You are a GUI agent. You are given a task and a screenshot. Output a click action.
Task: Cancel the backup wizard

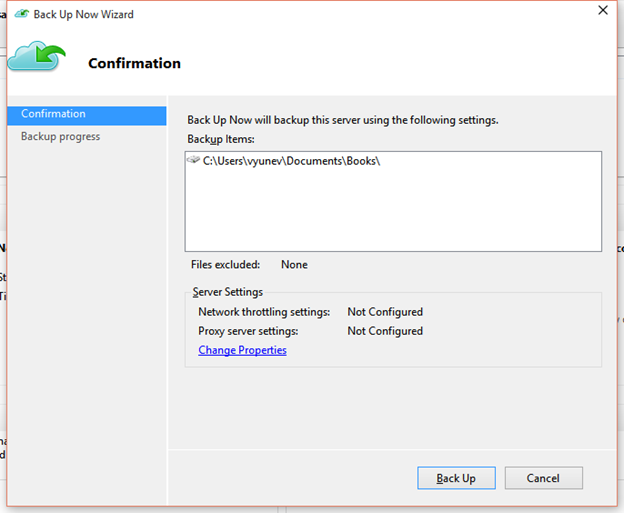click(x=543, y=478)
